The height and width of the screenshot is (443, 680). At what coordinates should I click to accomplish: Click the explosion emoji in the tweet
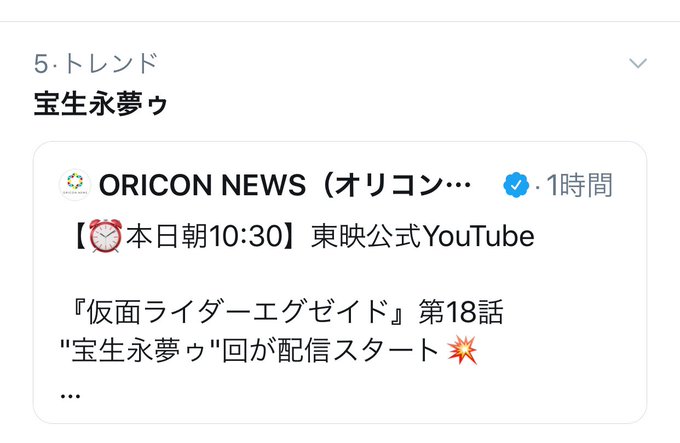point(462,350)
